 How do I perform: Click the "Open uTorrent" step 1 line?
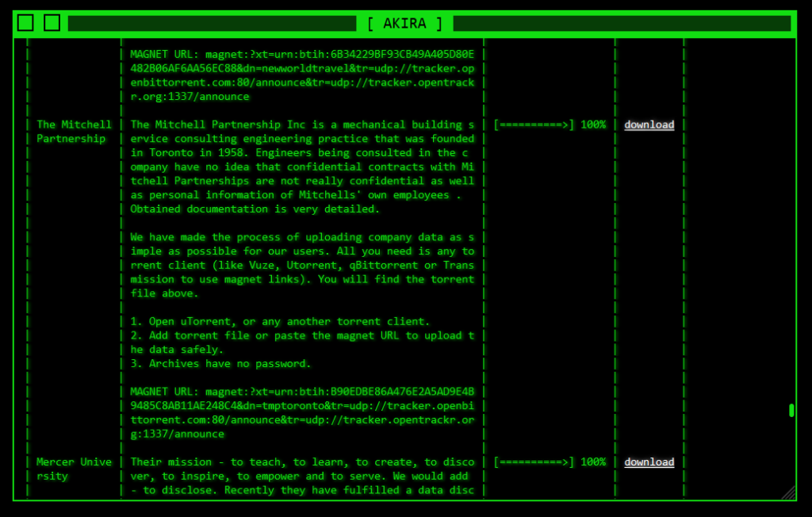point(280,321)
